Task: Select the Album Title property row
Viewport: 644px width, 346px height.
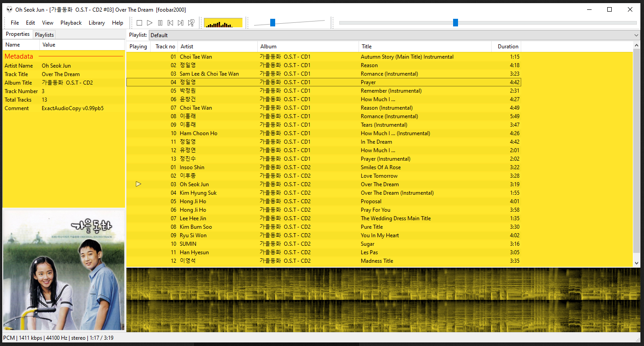Action: [63, 83]
